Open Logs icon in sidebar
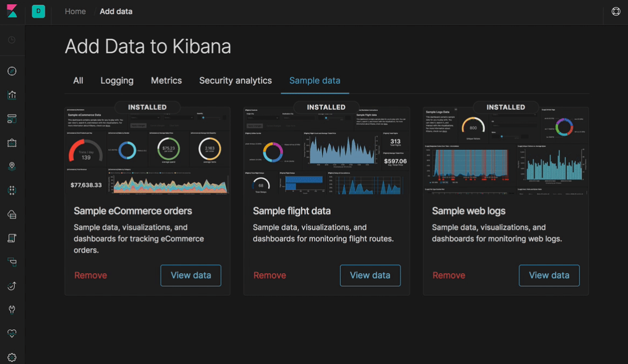This screenshot has height=364, width=628. (x=12, y=238)
